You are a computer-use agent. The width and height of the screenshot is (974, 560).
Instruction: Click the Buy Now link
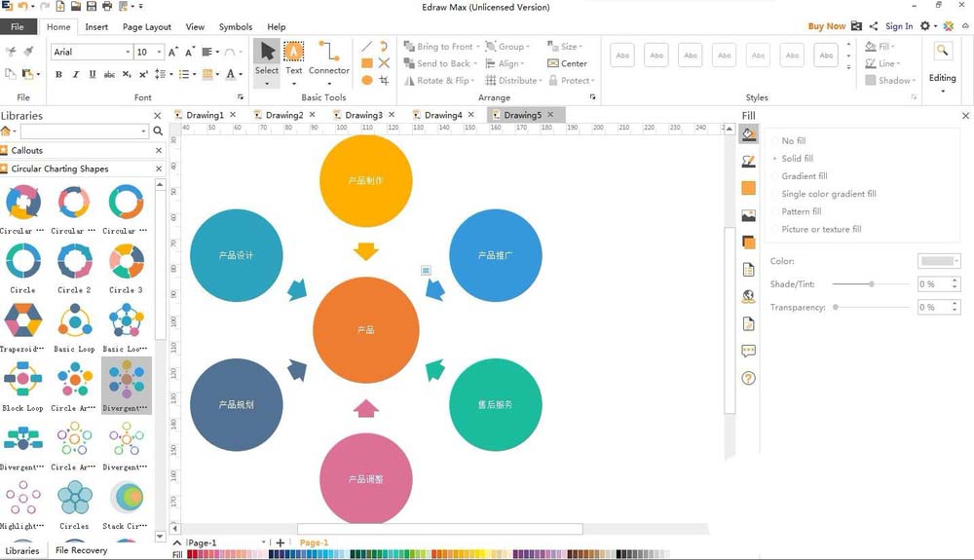pos(826,26)
